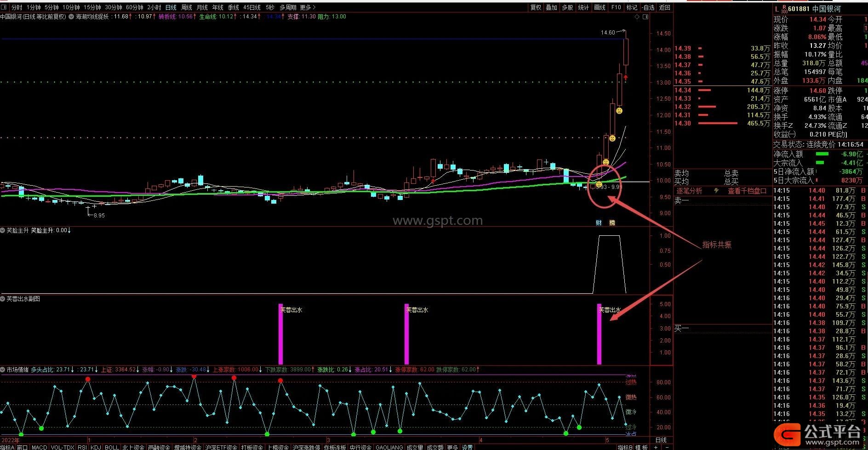
Task: Select the 两融资金 indicator tab
Action: tap(159, 447)
